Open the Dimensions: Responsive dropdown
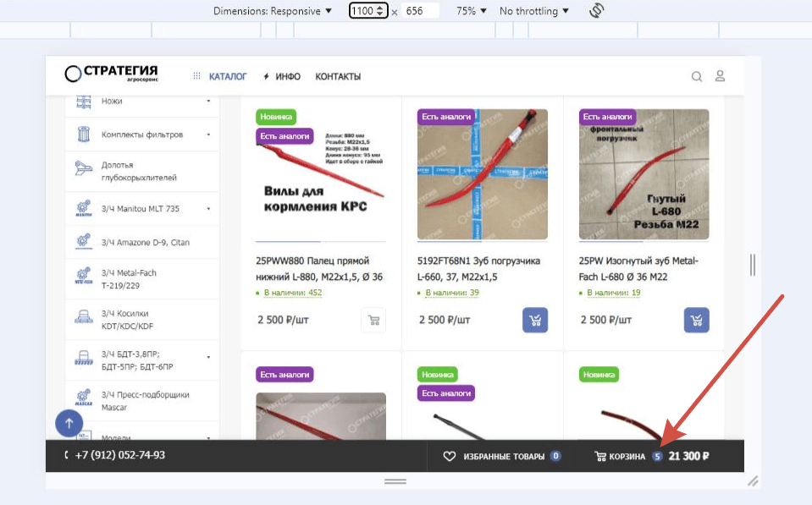 coord(273,11)
